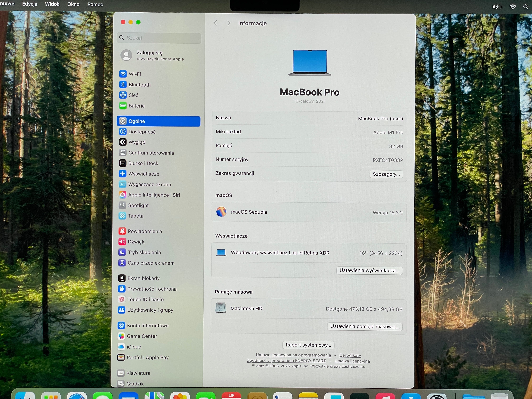Click the Szczegóły warranty button
Viewport: 532px width, 399px height.
[386, 174]
